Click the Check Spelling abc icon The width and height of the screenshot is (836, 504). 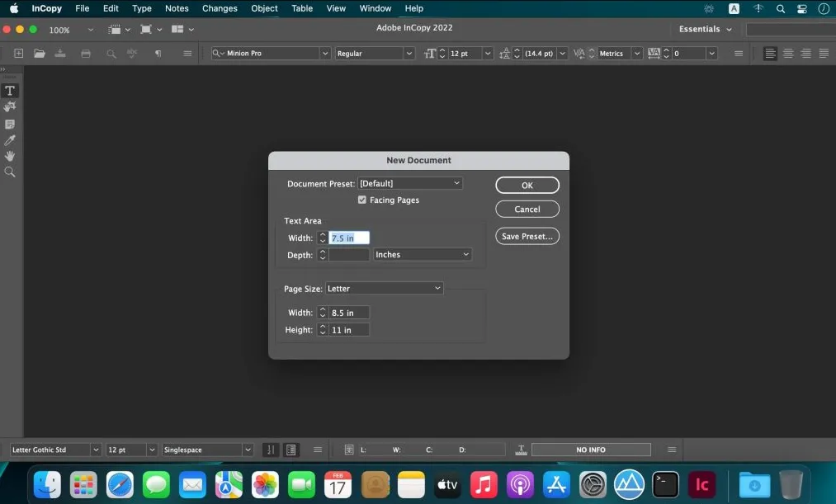(x=132, y=54)
